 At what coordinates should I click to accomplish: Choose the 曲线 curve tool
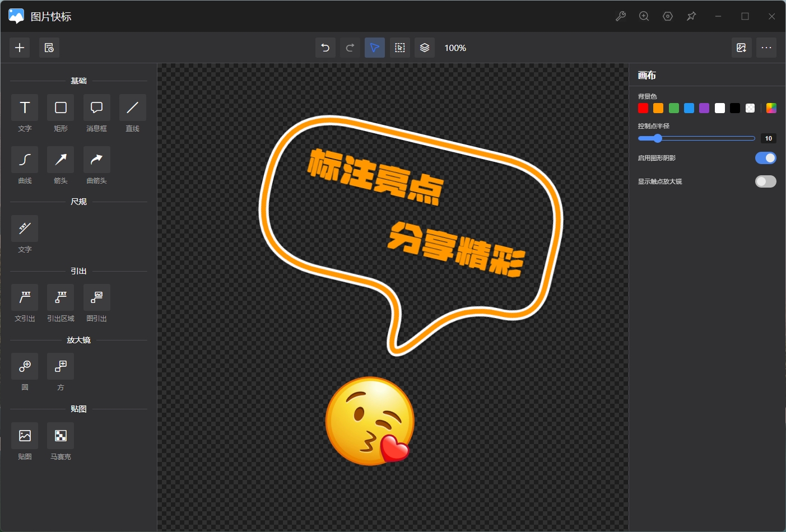click(25, 160)
